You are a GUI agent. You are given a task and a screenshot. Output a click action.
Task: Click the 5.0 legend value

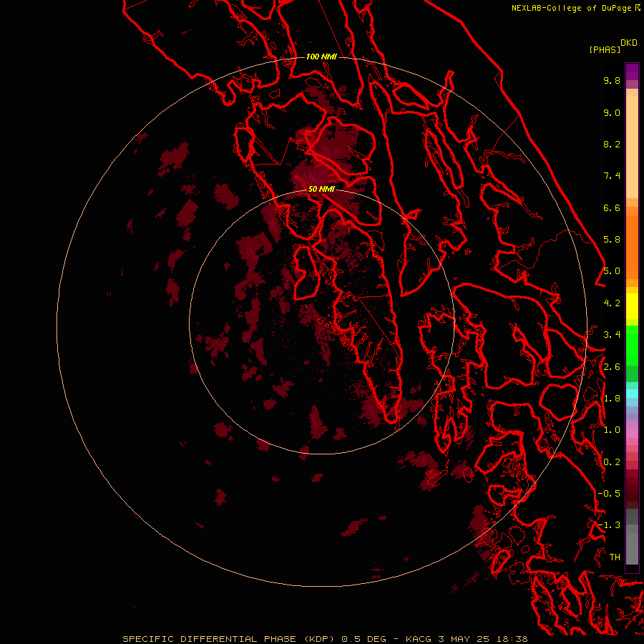(x=612, y=271)
